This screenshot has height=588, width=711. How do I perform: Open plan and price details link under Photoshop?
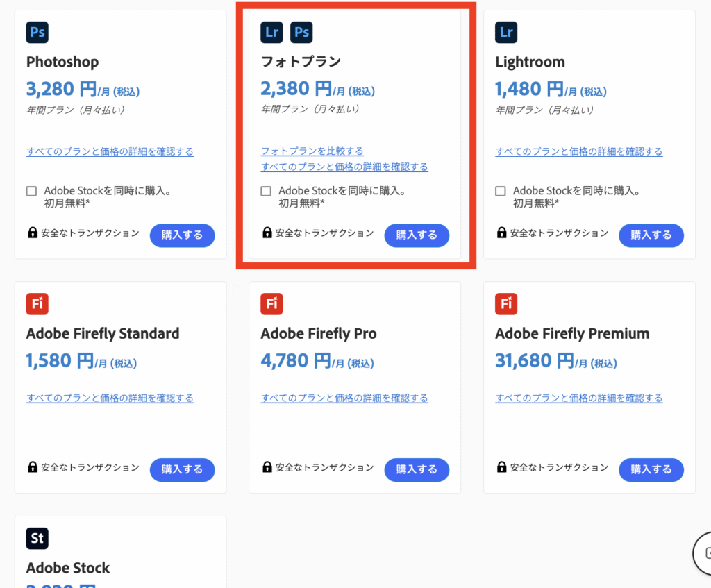point(110,151)
